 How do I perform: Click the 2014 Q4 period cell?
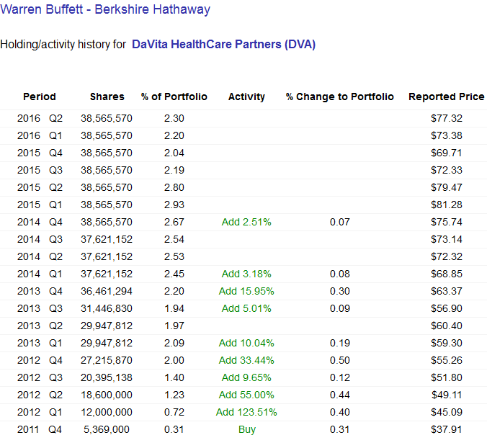tap(40, 223)
